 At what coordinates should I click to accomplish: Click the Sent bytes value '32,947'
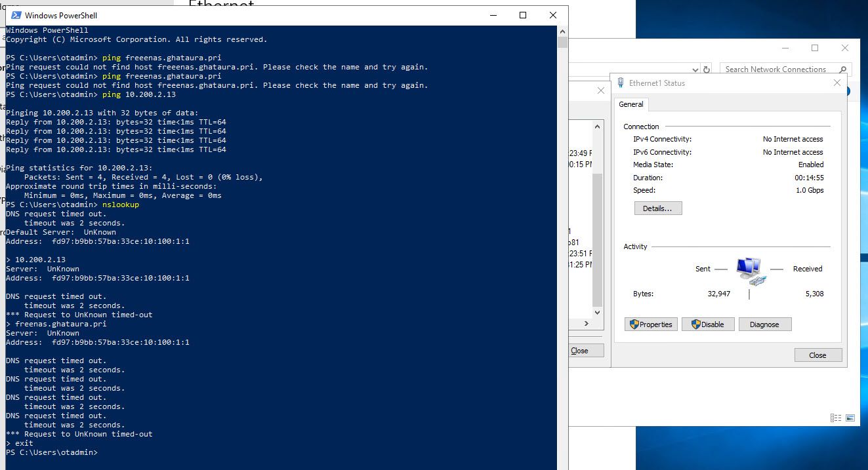[x=718, y=294]
